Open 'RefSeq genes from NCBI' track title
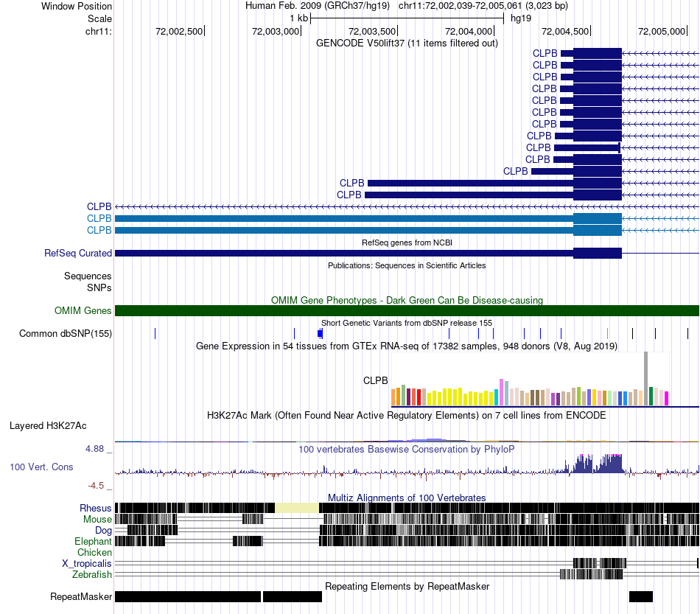Screen dimensions: 700x614 pyautogui.click(x=407, y=243)
